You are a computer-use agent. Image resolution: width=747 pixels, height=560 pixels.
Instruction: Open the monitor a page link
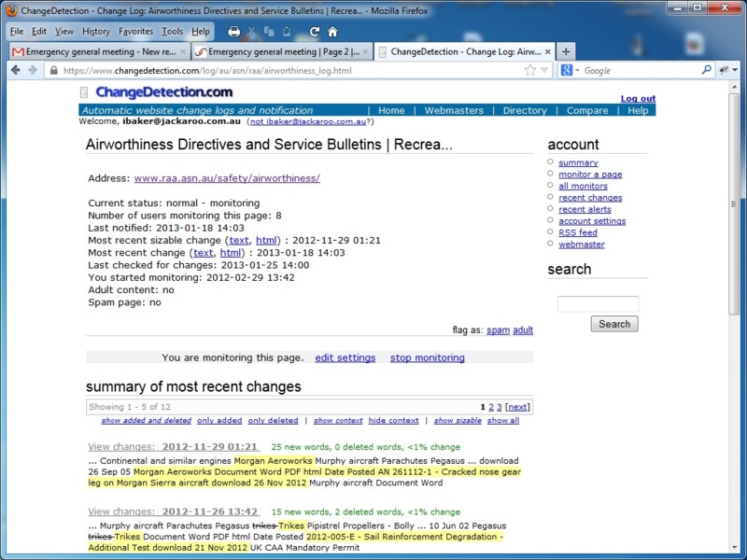[590, 175]
